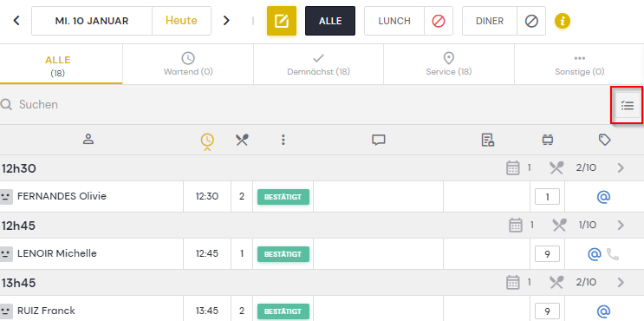This screenshot has width=644, height=321.
Task: Click the comment bubble column header icon
Action: tap(378, 141)
